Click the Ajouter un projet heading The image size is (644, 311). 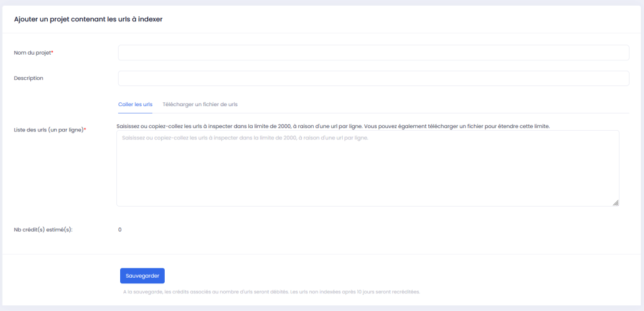pos(88,19)
